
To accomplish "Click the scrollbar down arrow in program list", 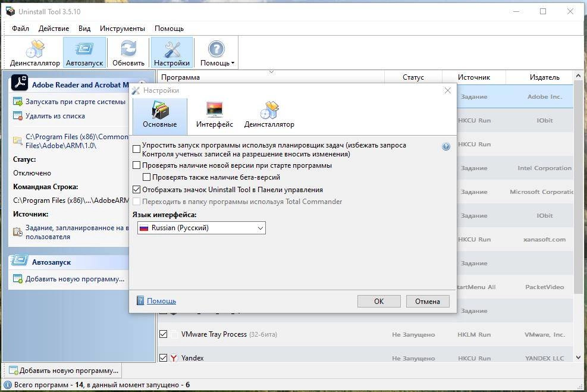I will pyautogui.click(x=579, y=357).
